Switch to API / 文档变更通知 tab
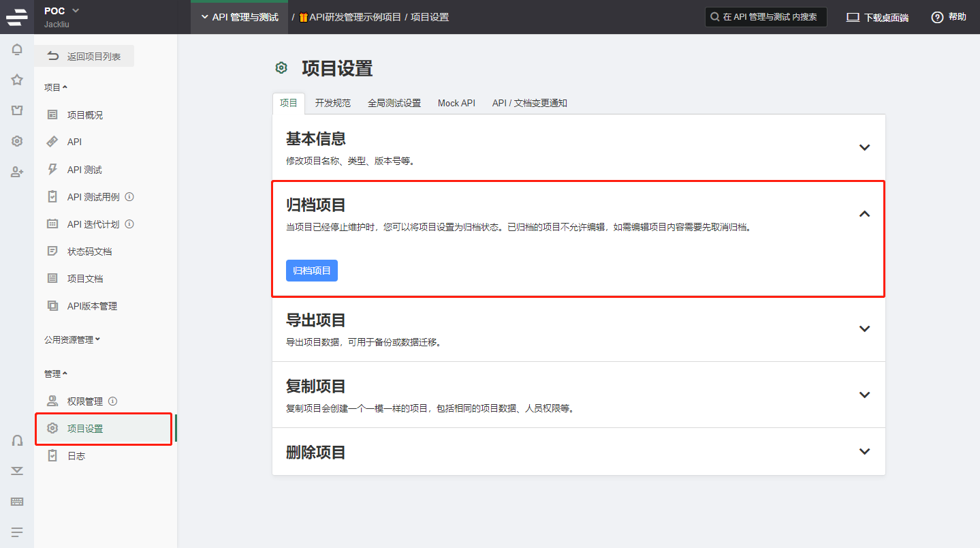Image resolution: width=980 pixels, height=548 pixels. point(530,103)
